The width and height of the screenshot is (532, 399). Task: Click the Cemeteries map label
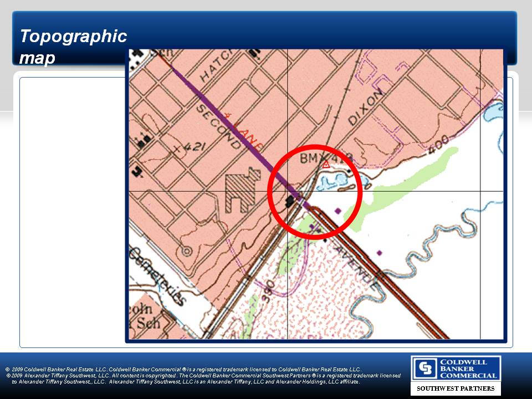156,277
